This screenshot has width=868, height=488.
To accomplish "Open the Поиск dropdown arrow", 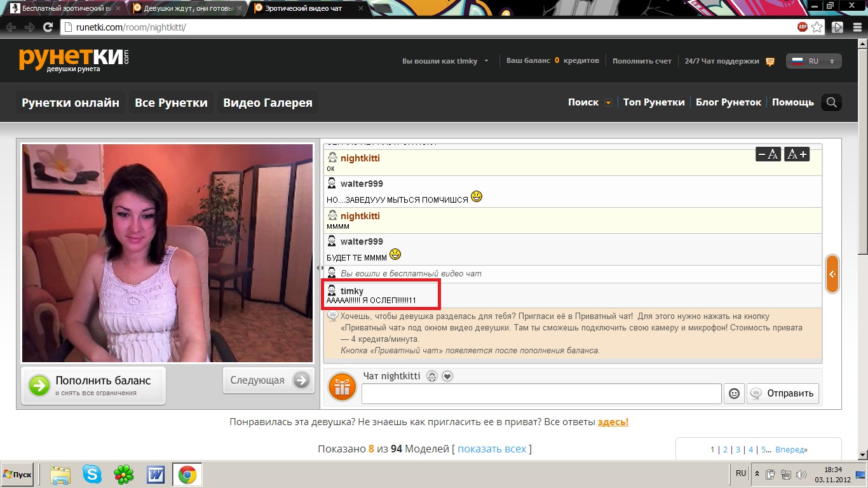I will pyautogui.click(x=608, y=103).
